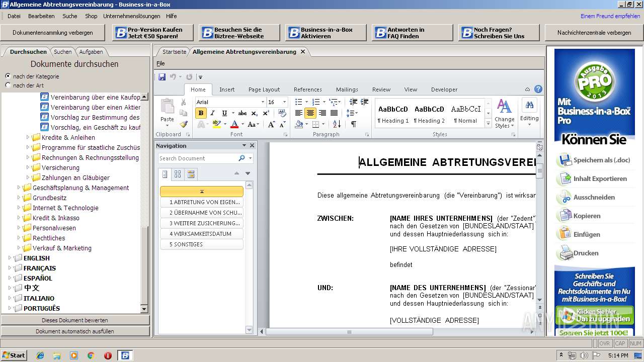Click 'Dieses Dokument bewerten' button
Viewport: 644px width, 362px height.
[75, 320]
